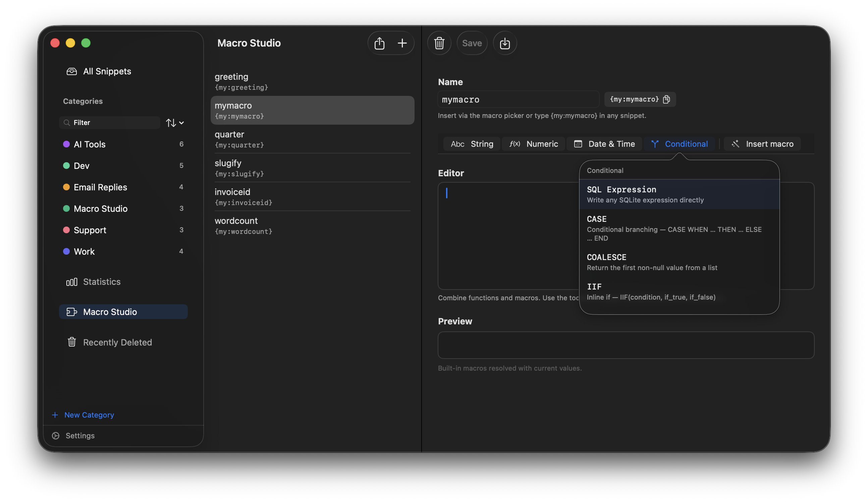
Task: Click the magnifier icon in Filter field
Action: coord(67,123)
